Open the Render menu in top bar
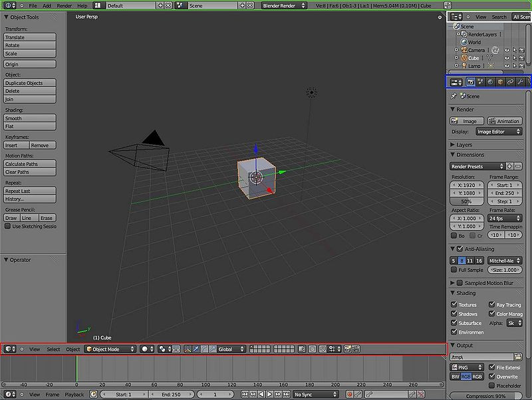Screen dimensions: 532x400 [x=64, y=5]
